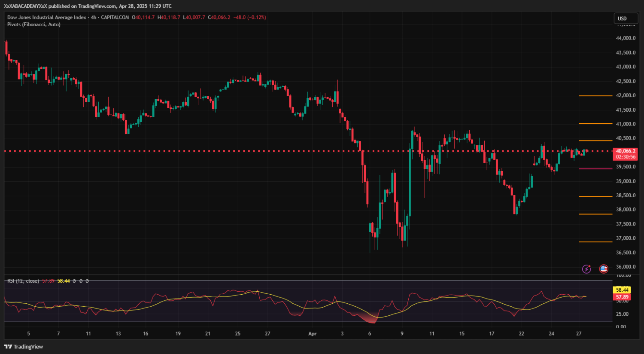Select the RSI (12, close) indicator label
Image resolution: width=644 pixels, height=354 pixels.
[23, 281]
